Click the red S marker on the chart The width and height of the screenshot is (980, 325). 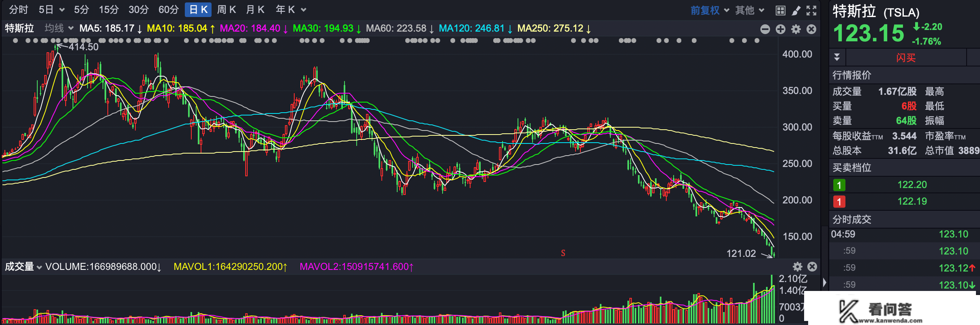(563, 253)
